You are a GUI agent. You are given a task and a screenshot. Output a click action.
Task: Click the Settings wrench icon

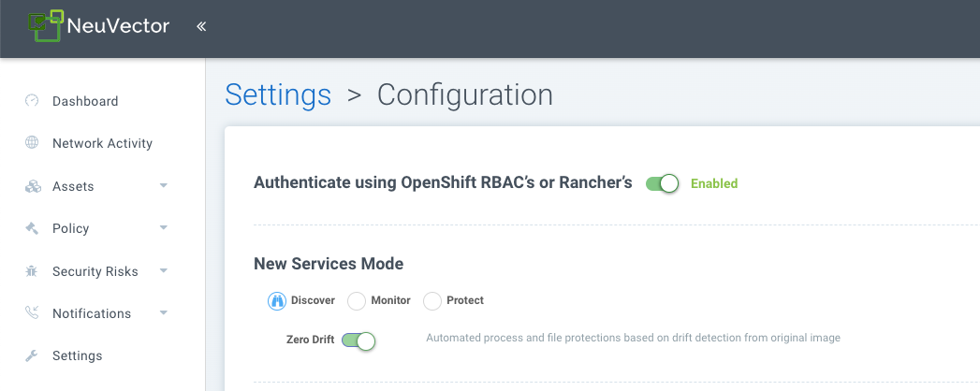[32, 355]
